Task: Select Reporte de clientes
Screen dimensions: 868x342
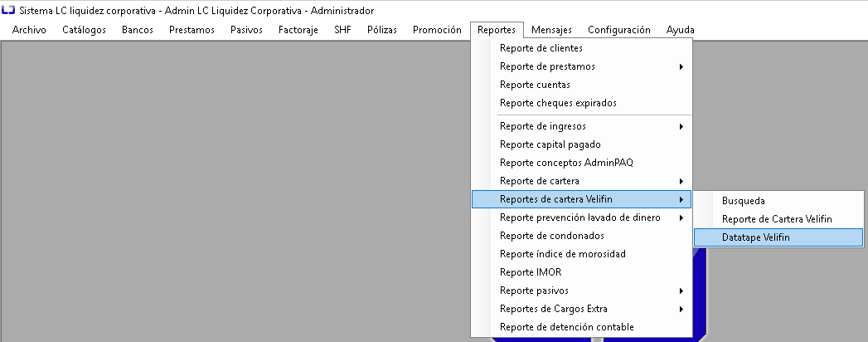Action: pyautogui.click(x=581, y=48)
